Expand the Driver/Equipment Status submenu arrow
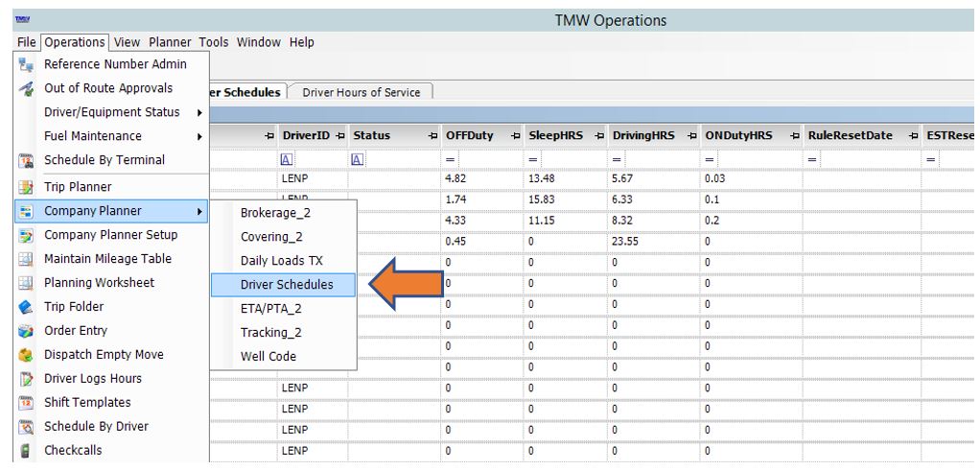 pyautogui.click(x=200, y=112)
